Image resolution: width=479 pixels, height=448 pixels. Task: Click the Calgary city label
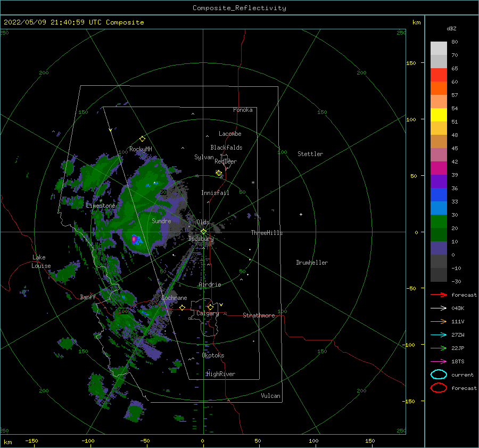[x=208, y=313]
